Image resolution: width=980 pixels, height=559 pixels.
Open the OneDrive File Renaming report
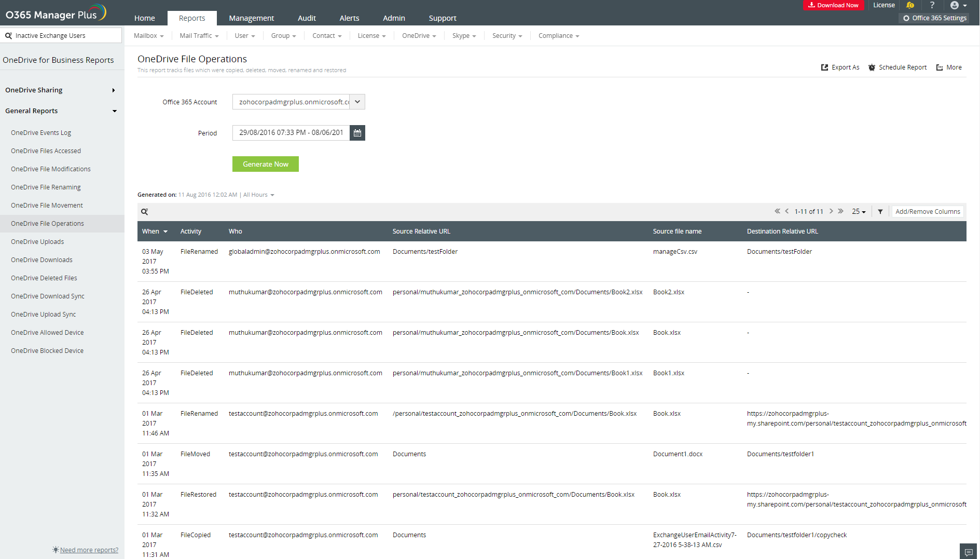[46, 187]
